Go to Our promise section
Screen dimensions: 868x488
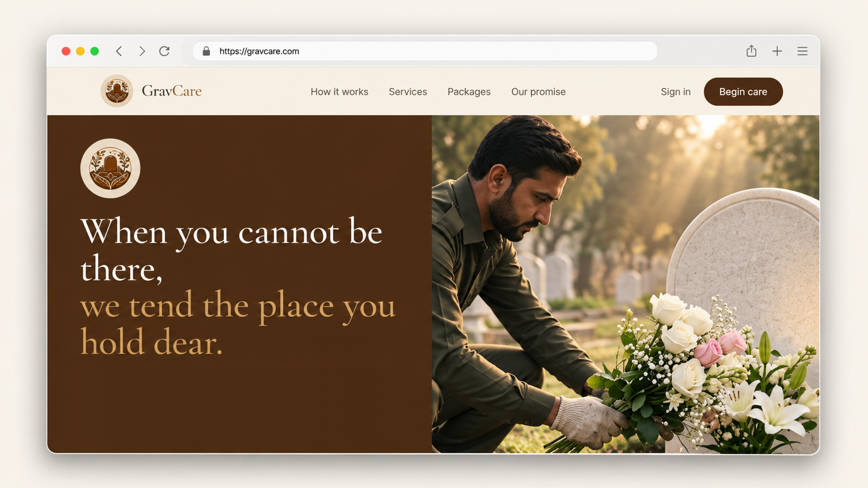(x=538, y=92)
